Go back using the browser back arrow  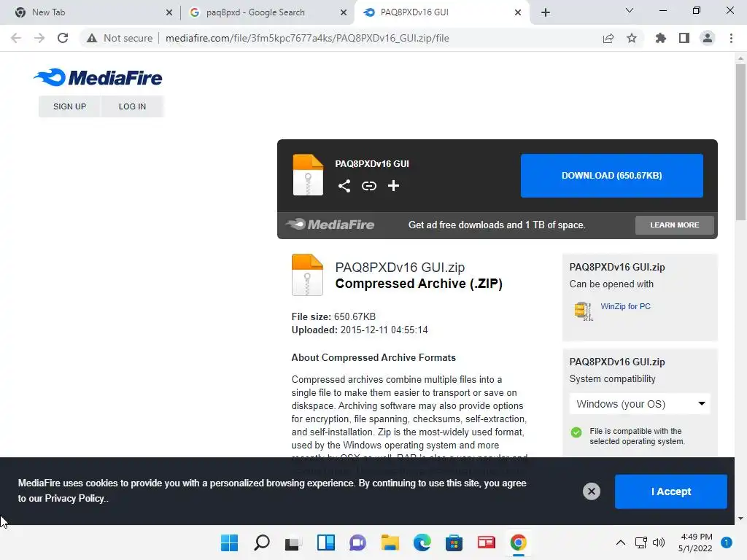tap(16, 38)
